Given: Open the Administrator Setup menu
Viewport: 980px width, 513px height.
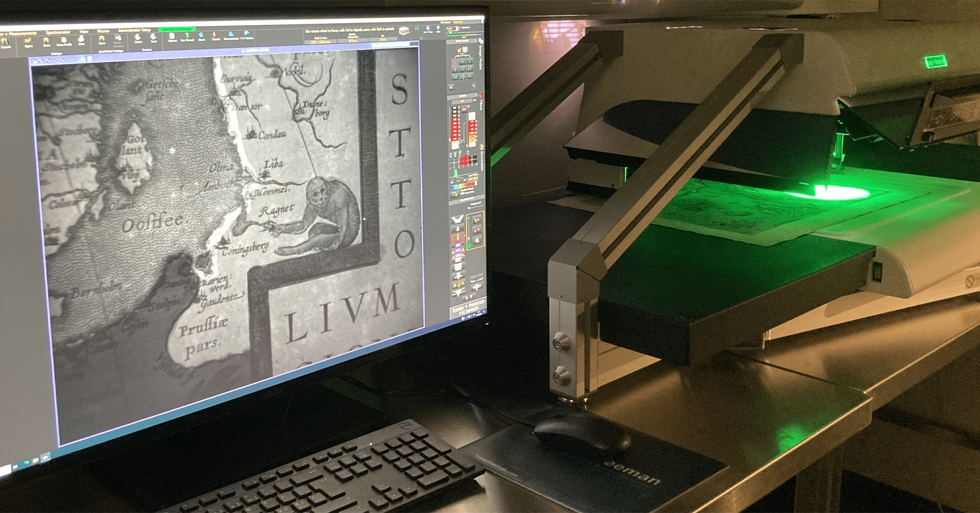Looking at the screenshot, I should point(134,30).
